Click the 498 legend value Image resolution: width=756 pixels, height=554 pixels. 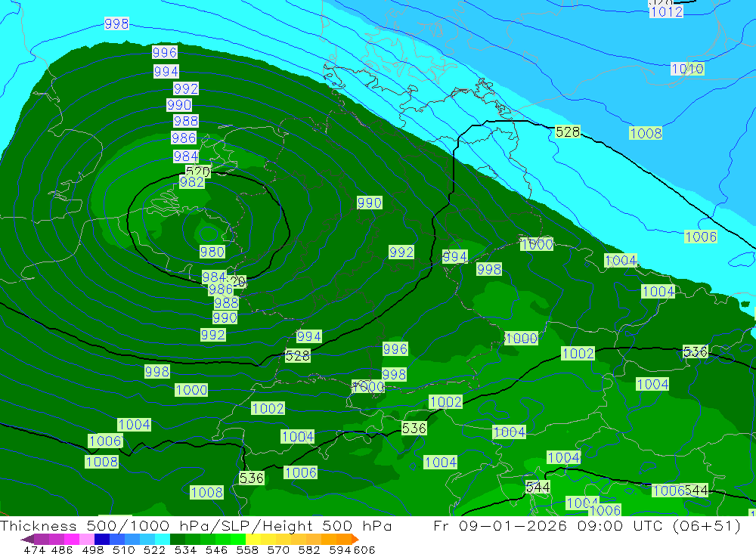pos(93,550)
